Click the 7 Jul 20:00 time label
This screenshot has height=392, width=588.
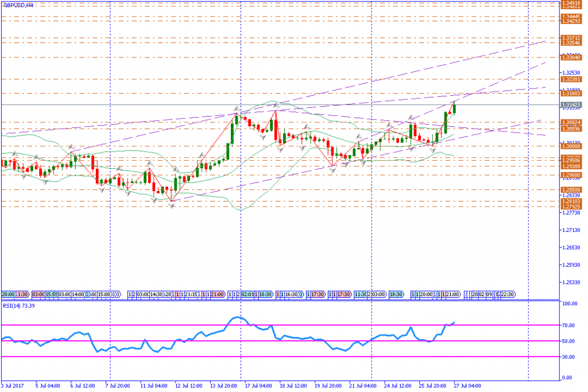click(117, 386)
